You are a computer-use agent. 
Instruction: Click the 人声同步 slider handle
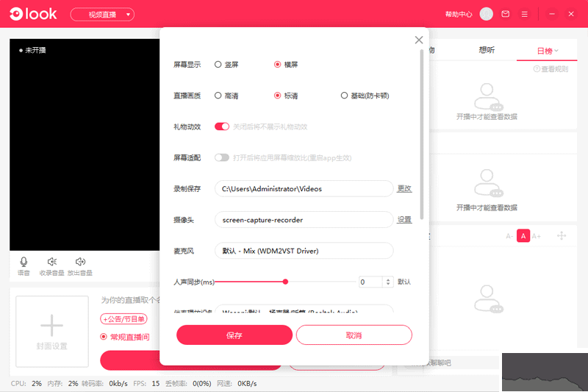pos(285,282)
